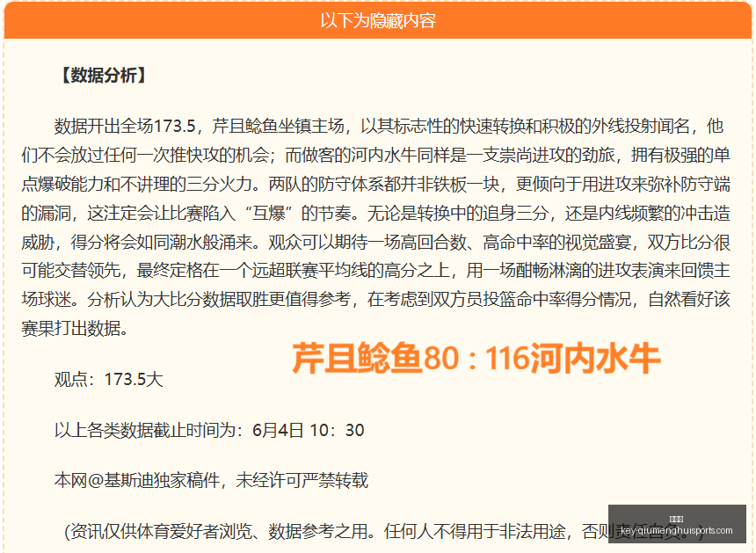This screenshot has width=756, height=553.
Task: Click the orange score text '芹且鲶鱼80：116河内水牛'
Action: click(x=476, y=358)
